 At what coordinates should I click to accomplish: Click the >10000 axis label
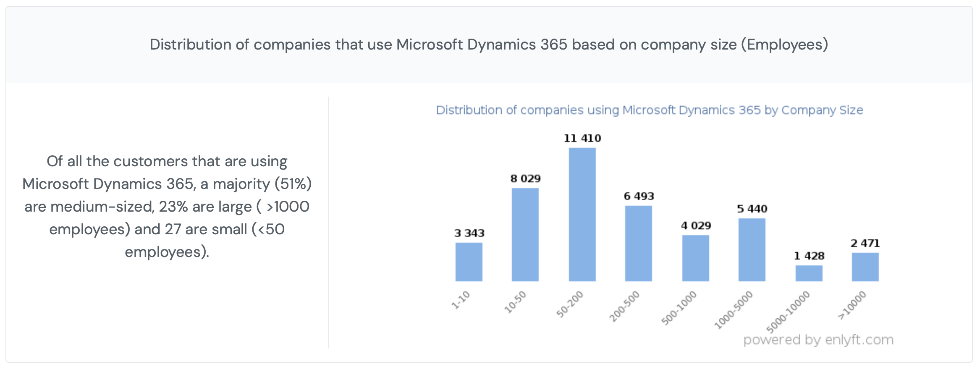(x=852, y=305)
